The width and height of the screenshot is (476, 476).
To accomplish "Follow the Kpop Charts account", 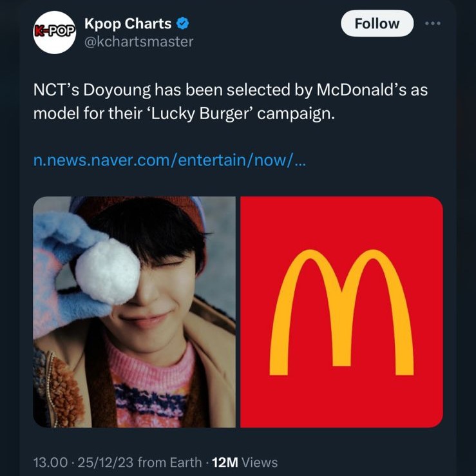I will (x=377, y=24).
